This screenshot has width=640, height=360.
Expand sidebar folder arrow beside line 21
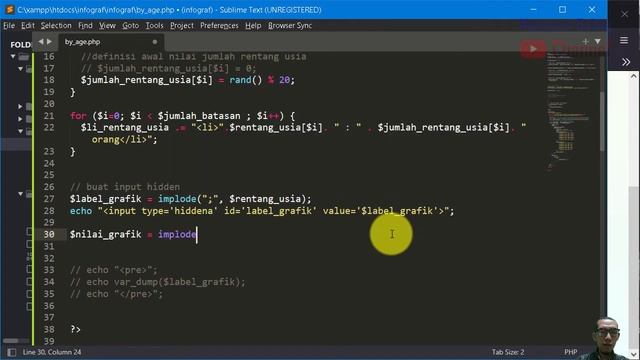(20, 119)
